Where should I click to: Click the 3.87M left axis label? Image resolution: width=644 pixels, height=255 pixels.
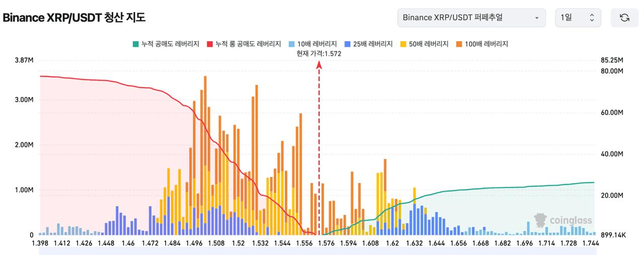24,60
